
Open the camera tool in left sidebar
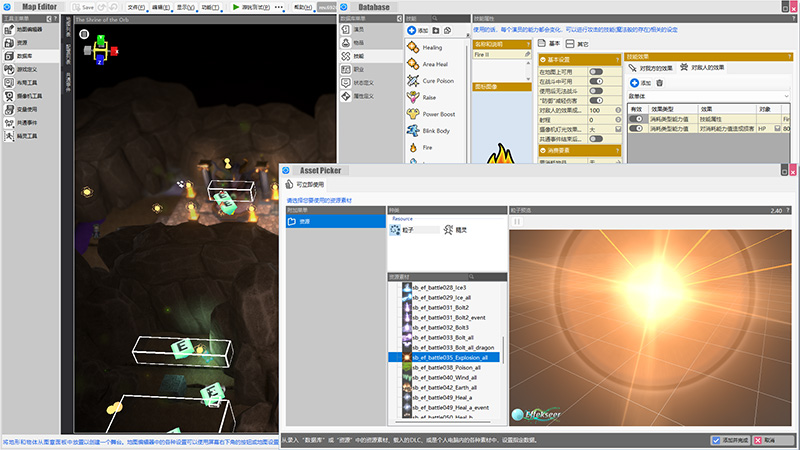click(27, 96)
